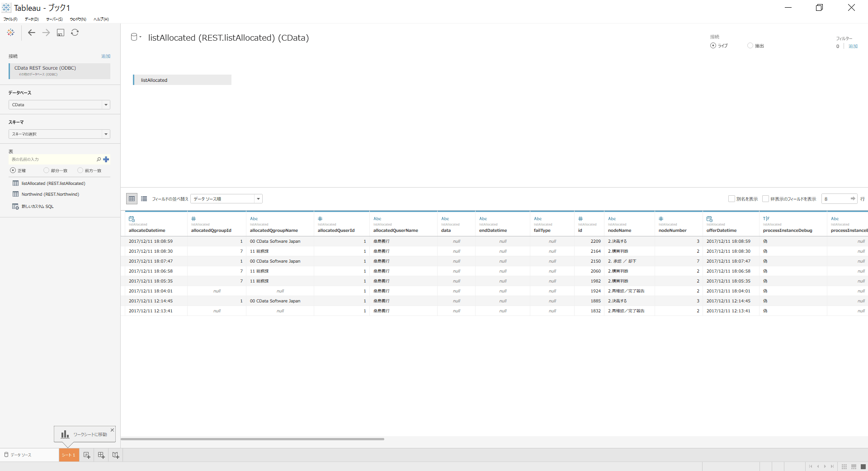Click the ワークシートに移動 tooltip button

tap(85, 434)
